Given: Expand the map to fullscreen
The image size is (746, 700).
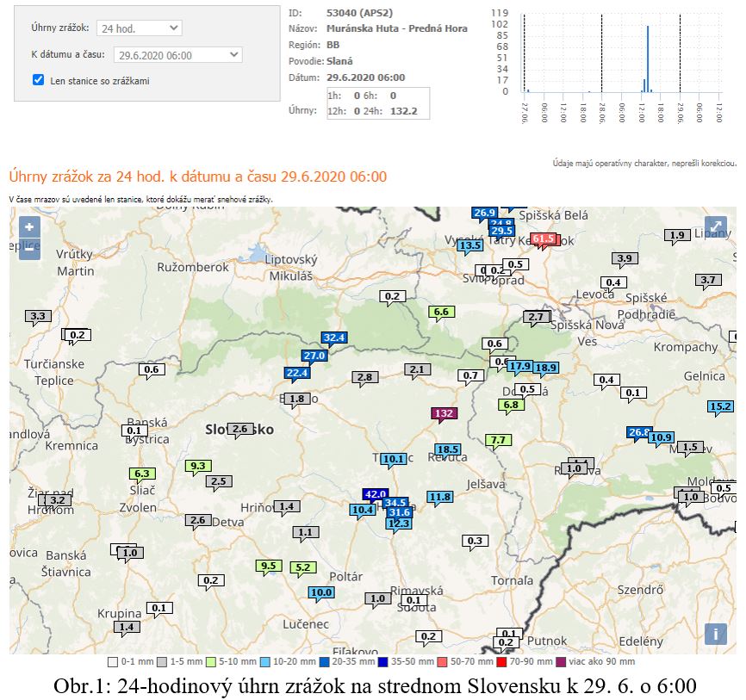Looking at the screenshot, I should pyautogui.click(x=716, y=227).
